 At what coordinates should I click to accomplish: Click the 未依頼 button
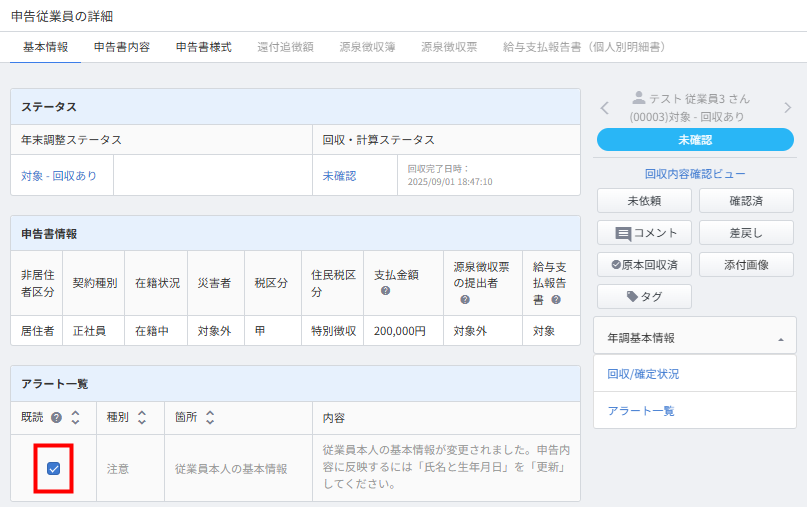coord(644,201)
